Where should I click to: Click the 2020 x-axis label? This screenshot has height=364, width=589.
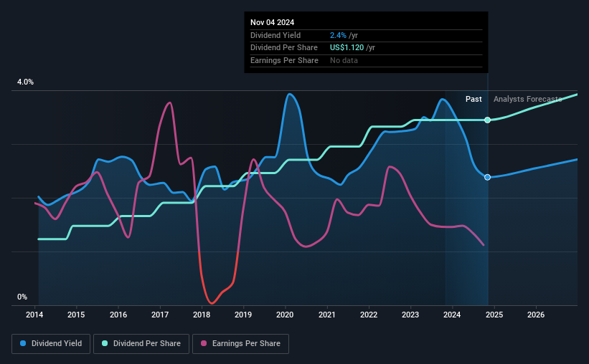[x=285, y=315]
